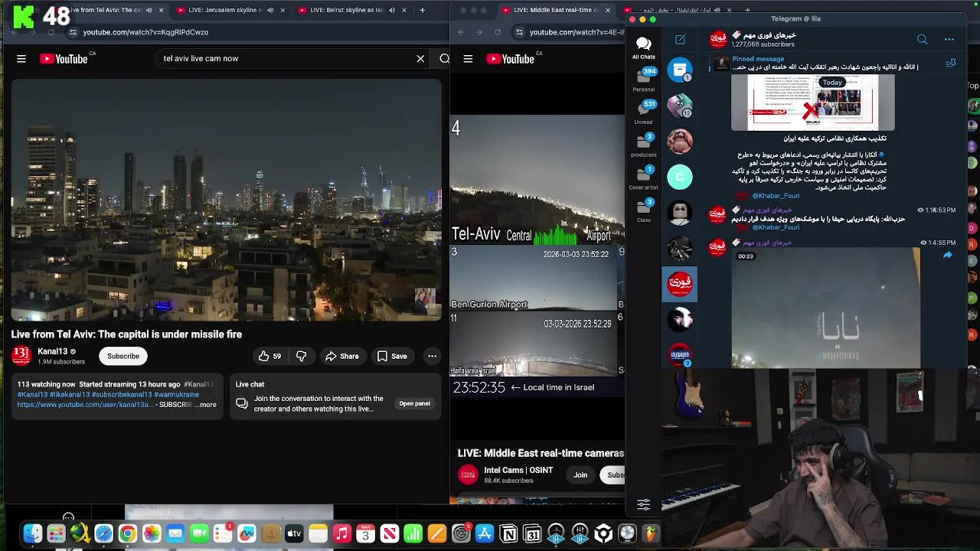Mute the Jerusalem skyline tab audio
This screenshot has height=551, width=980.
[270, 10]
